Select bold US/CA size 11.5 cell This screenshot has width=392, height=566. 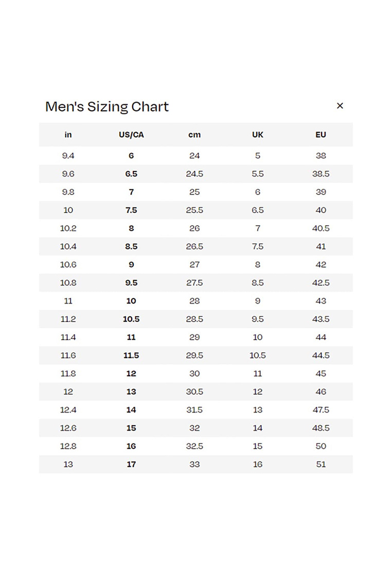(131, 355)
